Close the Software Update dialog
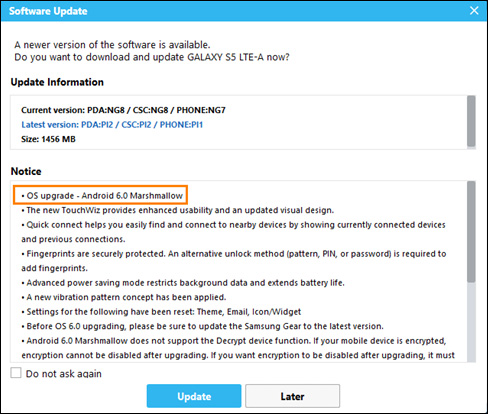 pyautogui.click(x=474, y=10)
